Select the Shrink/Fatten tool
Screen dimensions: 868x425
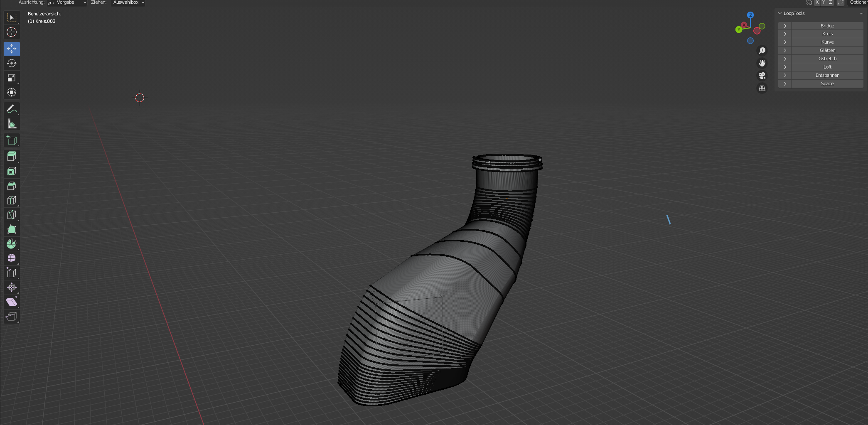(12, 287)
